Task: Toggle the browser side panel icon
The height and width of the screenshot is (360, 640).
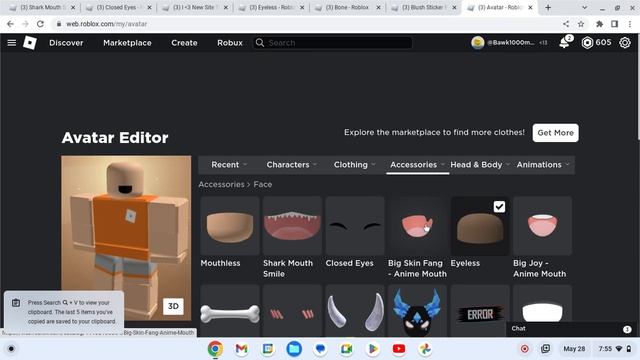Action: 614,24
